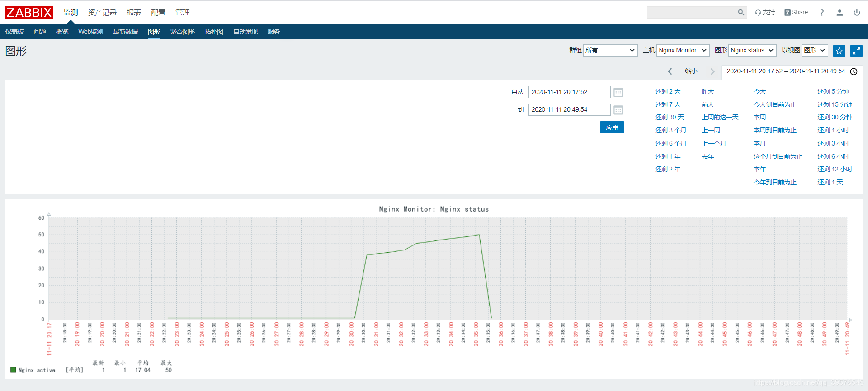
Task: Open the help question mark icon
Action: coord(822,13)
